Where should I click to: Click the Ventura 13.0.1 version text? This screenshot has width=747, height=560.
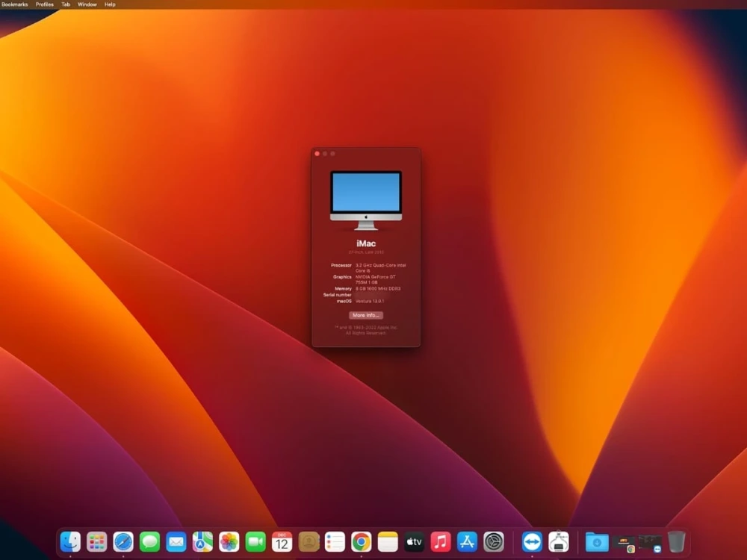click(370, 301)
